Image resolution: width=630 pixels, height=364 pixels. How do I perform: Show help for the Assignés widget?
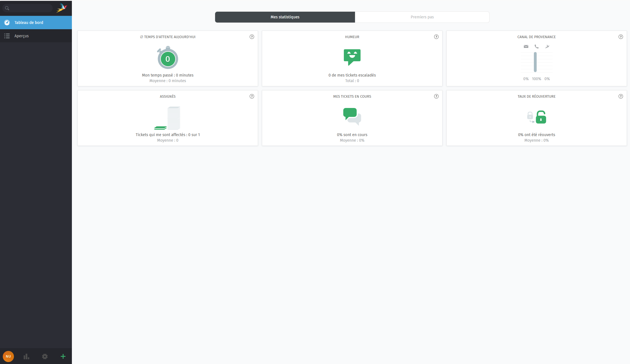[252, 96]
